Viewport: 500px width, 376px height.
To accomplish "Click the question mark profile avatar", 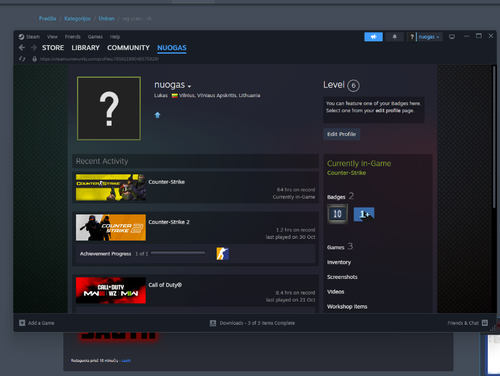I will pyautogui.click(x=109, y=108).
